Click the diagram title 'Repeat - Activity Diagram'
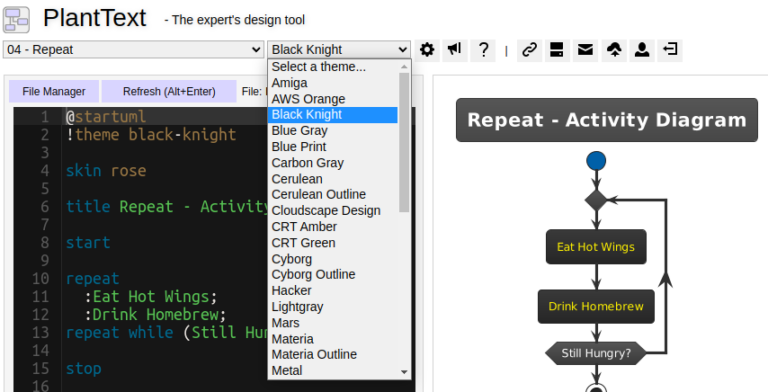 pyautogui.click(x=607, y=120)
